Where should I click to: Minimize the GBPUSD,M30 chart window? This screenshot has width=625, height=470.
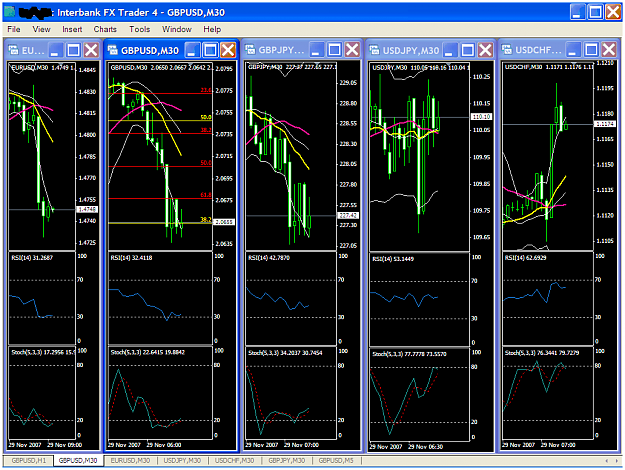pos(192,50)
